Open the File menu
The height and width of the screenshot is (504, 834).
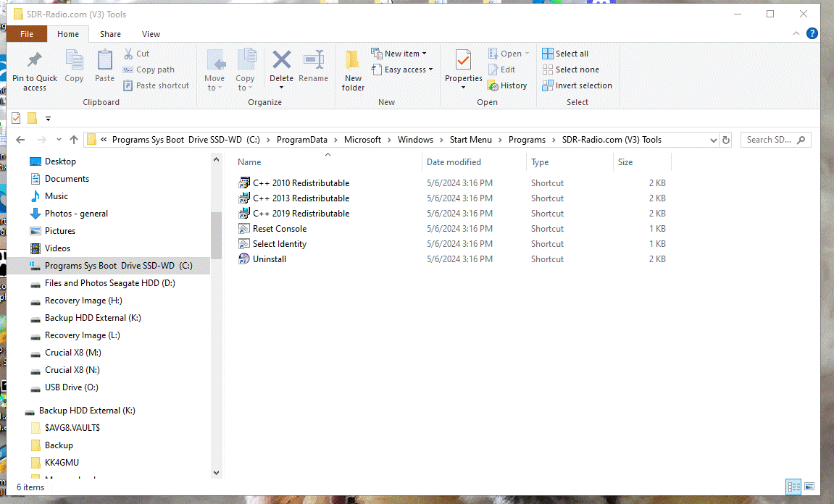tap(27, 34)
